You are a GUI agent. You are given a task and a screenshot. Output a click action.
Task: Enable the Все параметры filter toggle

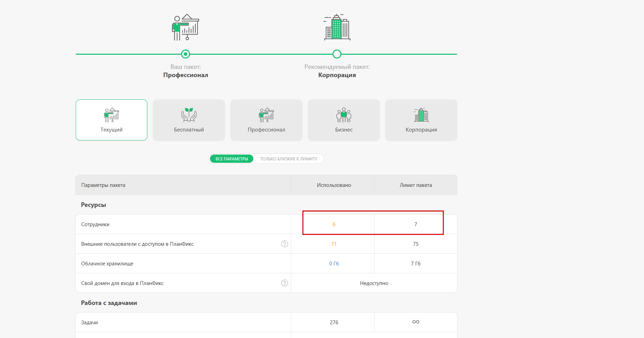pos(232,159)
